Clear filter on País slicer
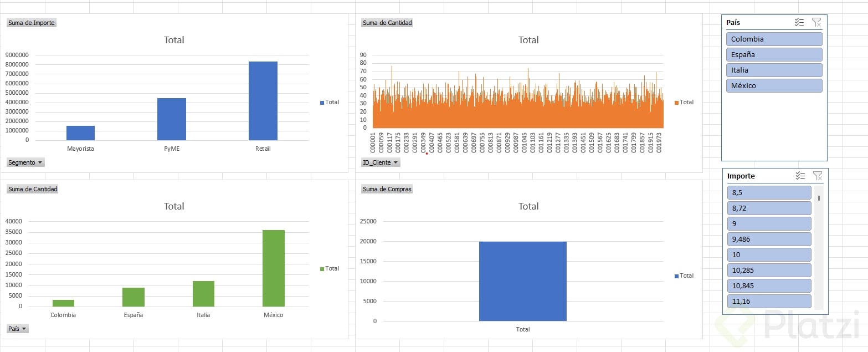The height and width of the screenshot is (352, 868). coord(816,22)
